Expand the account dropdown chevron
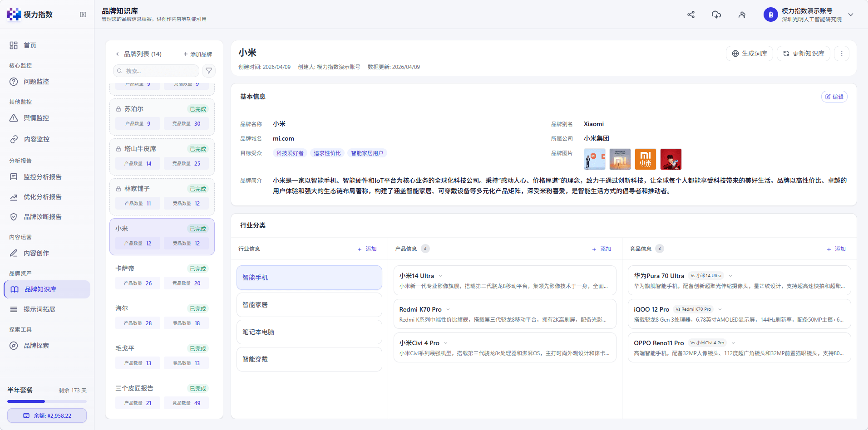The image size is (868, 430). 851,15
